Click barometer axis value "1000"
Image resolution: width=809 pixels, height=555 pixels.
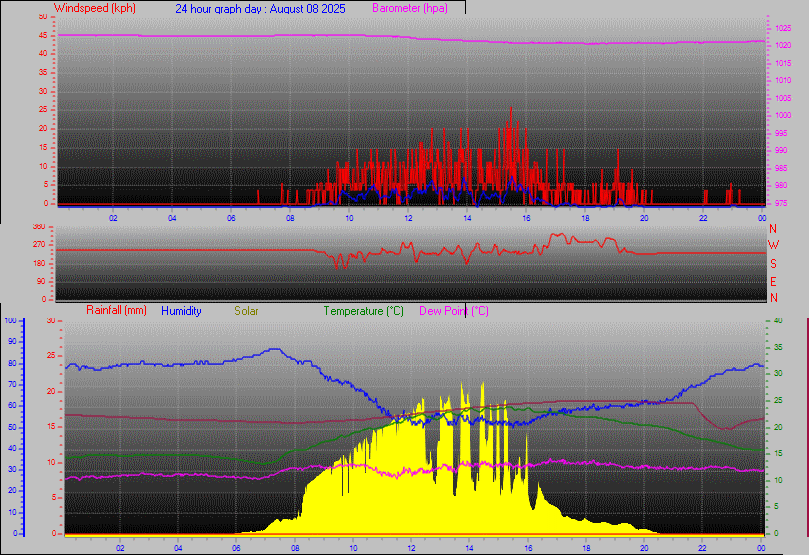[x=783, y=116]
